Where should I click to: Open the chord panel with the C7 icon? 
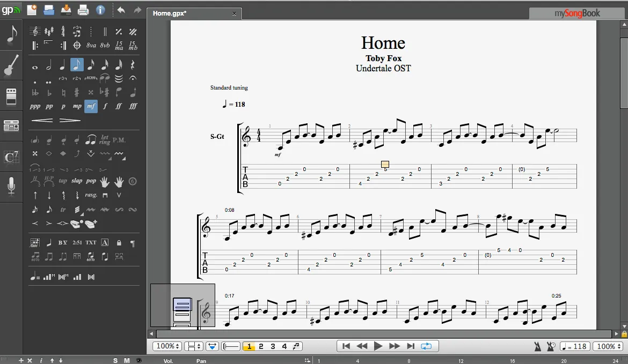pos(11,157)
